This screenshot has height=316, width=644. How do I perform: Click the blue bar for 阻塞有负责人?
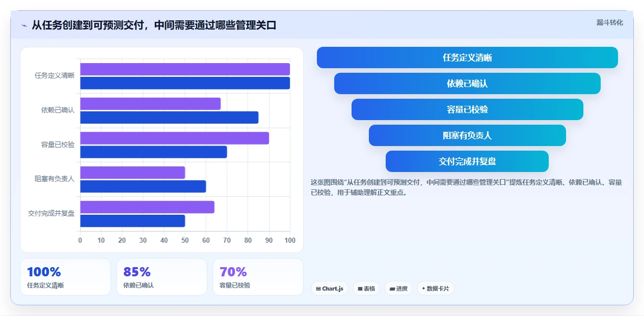(143, 186)
